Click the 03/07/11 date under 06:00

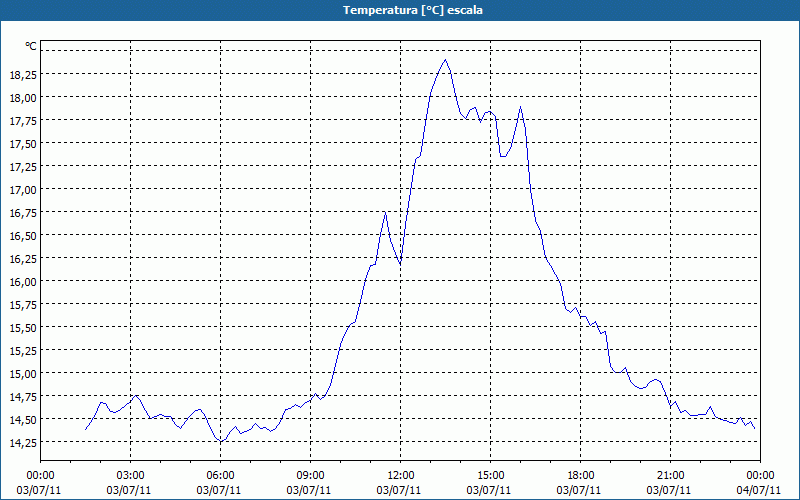(219, 490)
